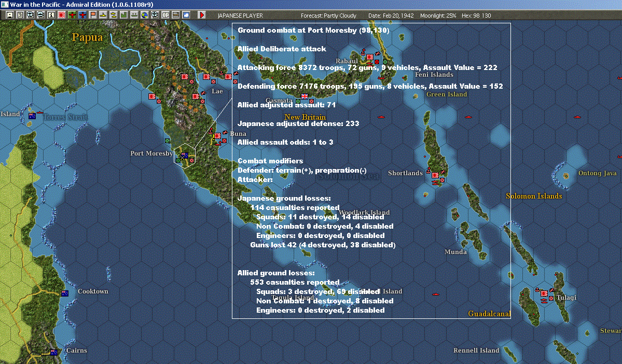This screenshot has height=364, width=622.
Task: Click 'Allied assault odds: 1 to 3' line
Action: (285, 142)
